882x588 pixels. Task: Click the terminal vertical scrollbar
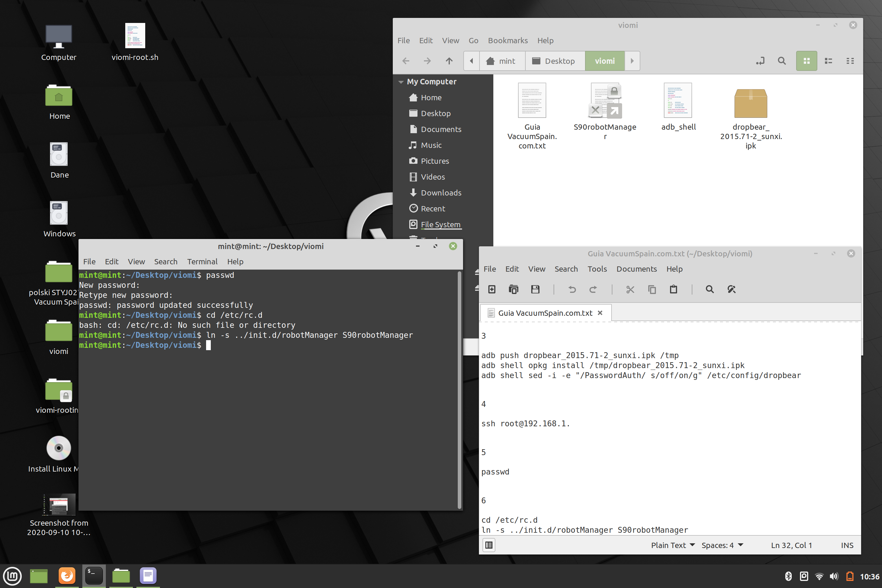pyautogui.click(x=459, y=390)
